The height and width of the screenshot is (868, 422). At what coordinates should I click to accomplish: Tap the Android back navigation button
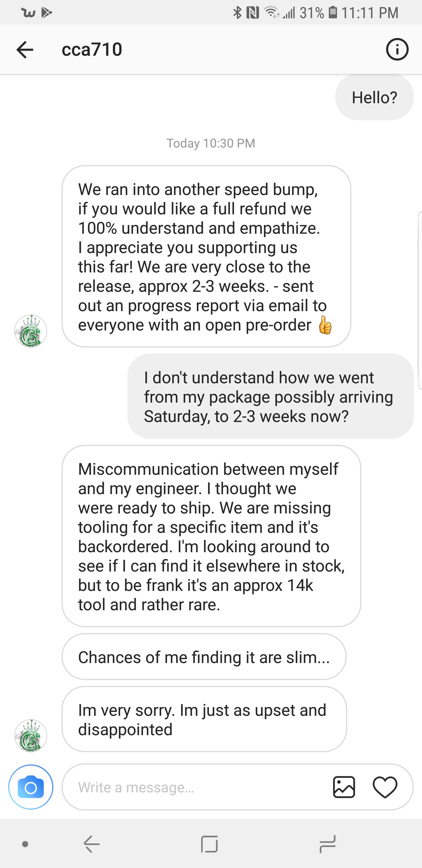tap(92, 844)
